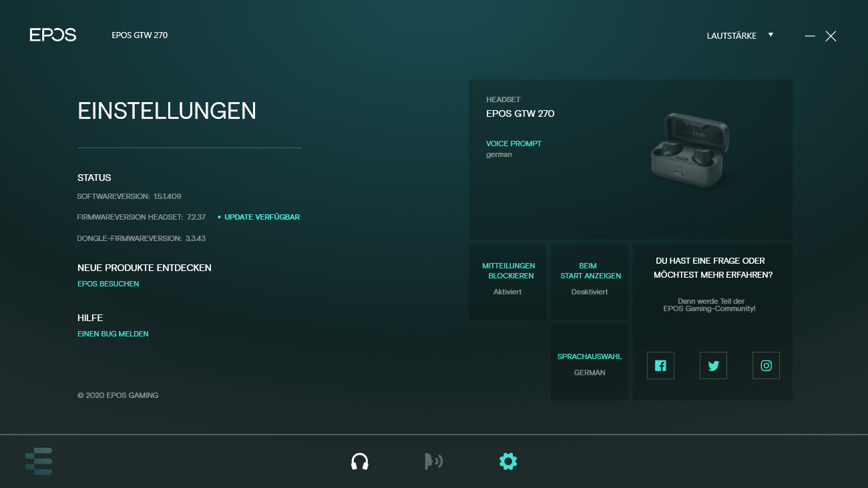Click the Update Verfügbar link

click(262, 218)
